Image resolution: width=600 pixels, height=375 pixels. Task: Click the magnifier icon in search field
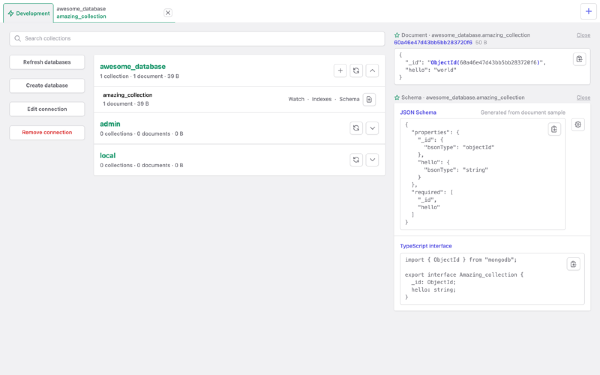coord(18,39)
